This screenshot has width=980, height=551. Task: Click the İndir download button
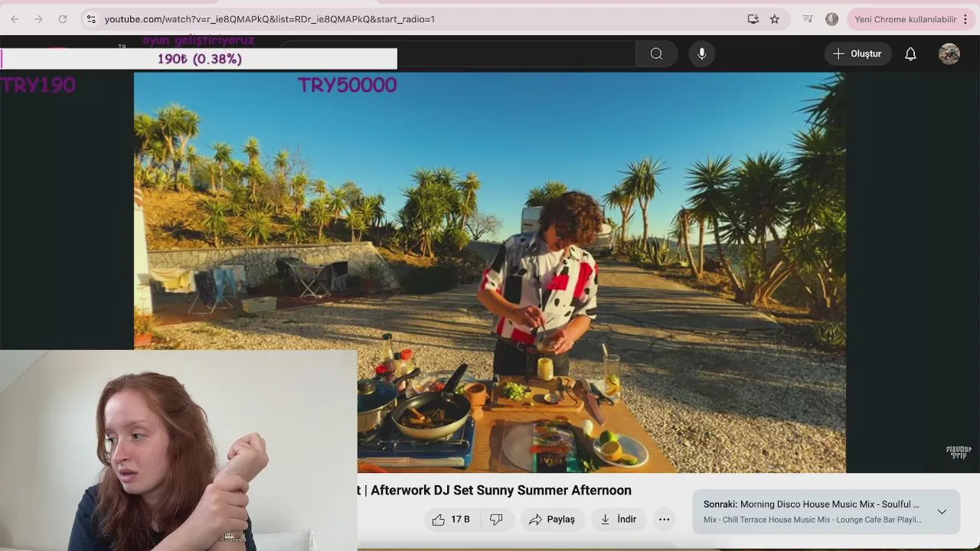[x=619, y=520]
